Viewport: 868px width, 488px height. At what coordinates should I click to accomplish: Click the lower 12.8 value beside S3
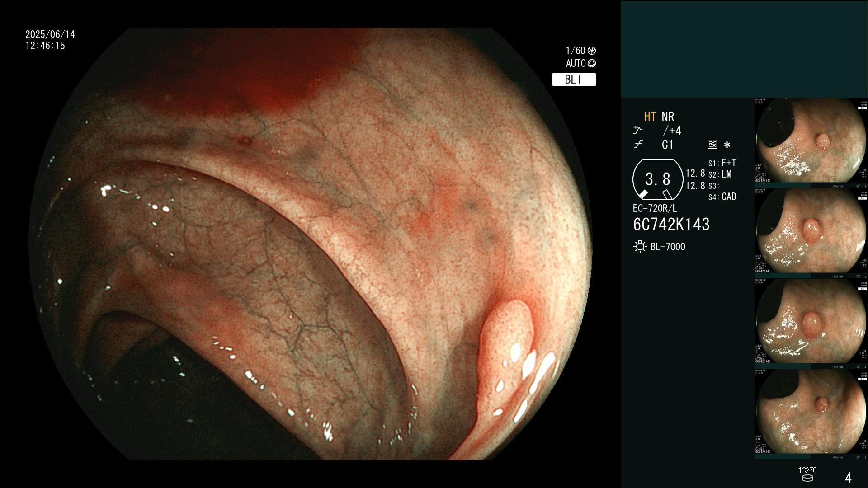[x=695, y=186]
